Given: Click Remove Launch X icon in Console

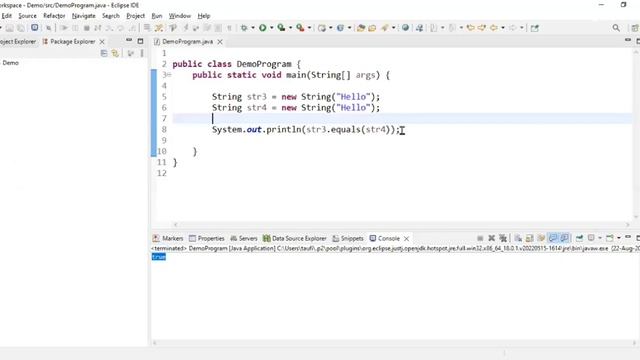Looking at the screenshot, I should [x=491, y=238].
